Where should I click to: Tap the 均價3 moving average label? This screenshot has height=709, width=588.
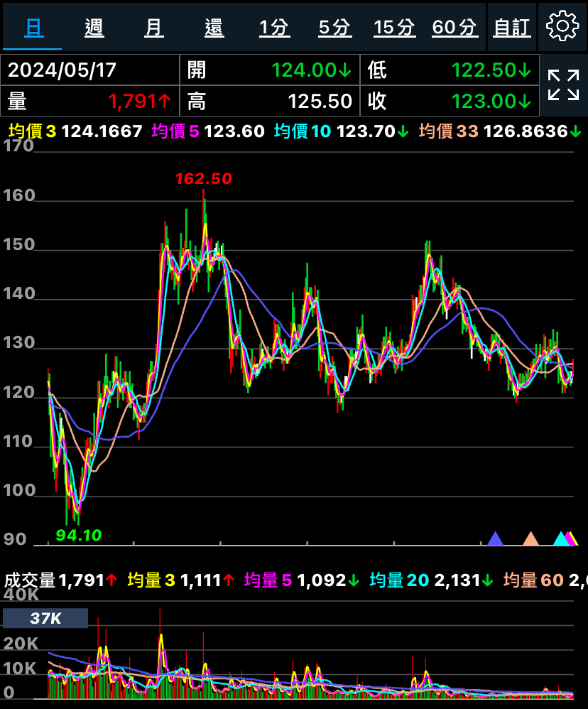coord(32,131)
